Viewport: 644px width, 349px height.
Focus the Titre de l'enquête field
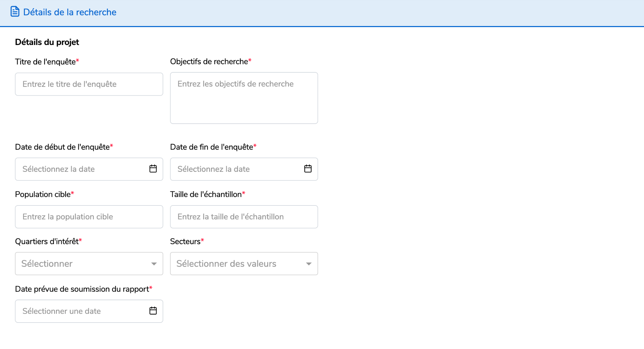(x=89, y=84)
